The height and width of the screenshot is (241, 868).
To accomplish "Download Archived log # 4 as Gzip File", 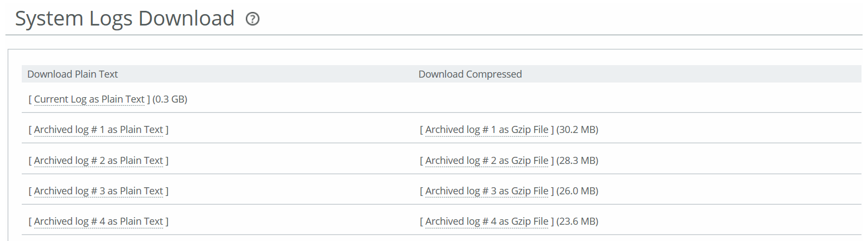I will click(x=487, y=221).
